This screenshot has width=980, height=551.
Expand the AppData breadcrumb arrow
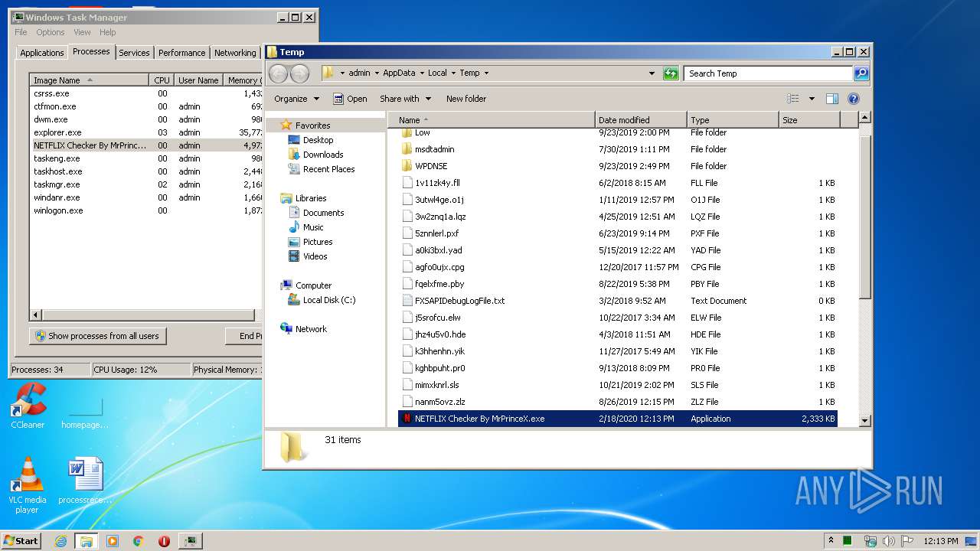421,73
